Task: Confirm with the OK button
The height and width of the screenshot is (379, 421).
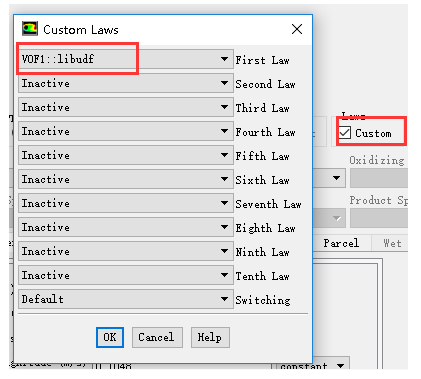Action: tap(110, 337)
